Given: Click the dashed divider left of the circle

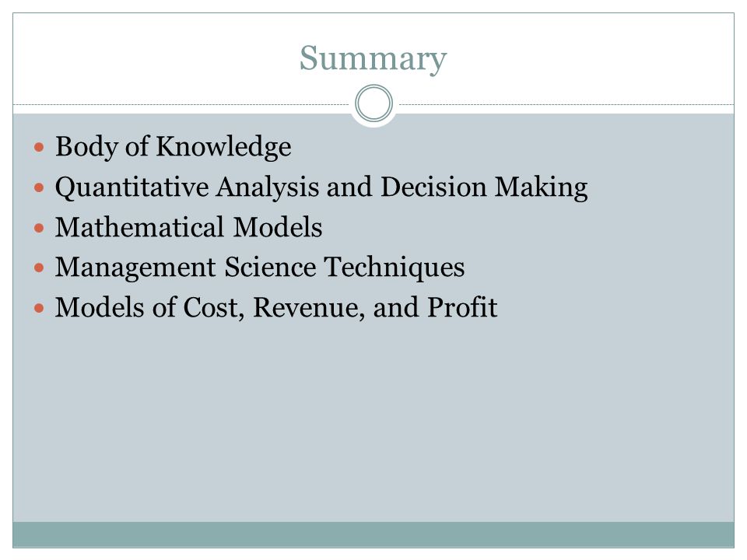Looking at the screenshot, I should tap(181, 104).
